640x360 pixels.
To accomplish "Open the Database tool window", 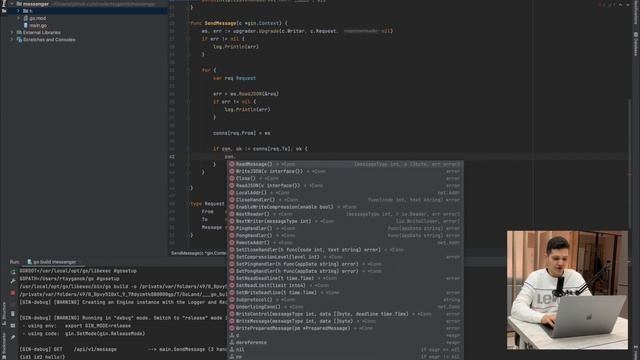I will point(636,44).
